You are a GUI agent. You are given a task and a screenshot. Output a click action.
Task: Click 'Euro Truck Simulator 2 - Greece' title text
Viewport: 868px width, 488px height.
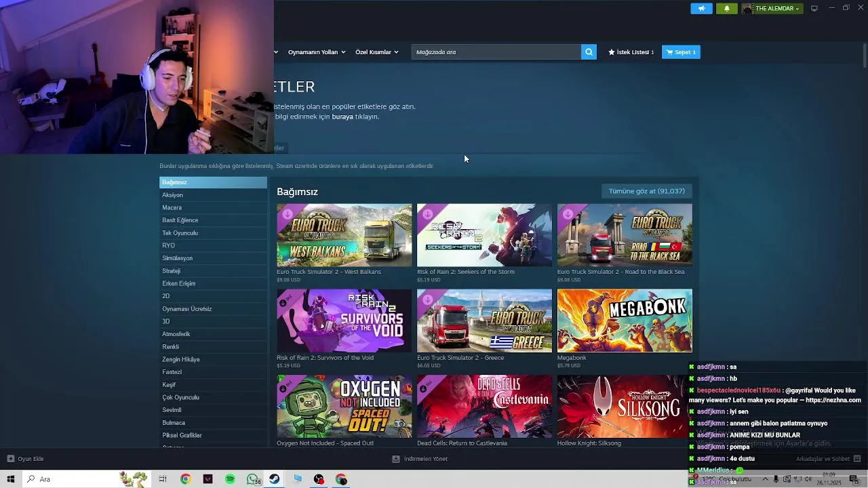point(460,358)
